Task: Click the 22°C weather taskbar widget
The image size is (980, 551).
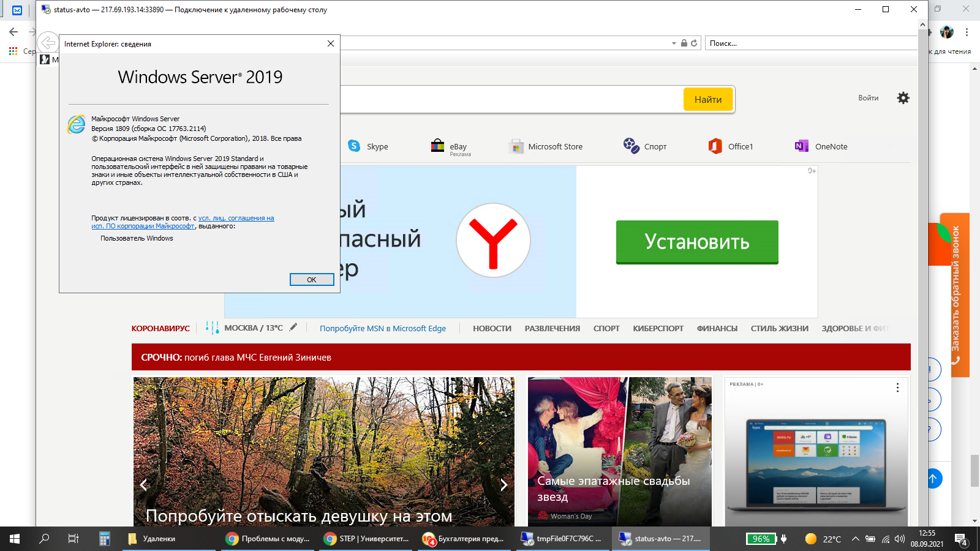Action: tap(823, 539)
